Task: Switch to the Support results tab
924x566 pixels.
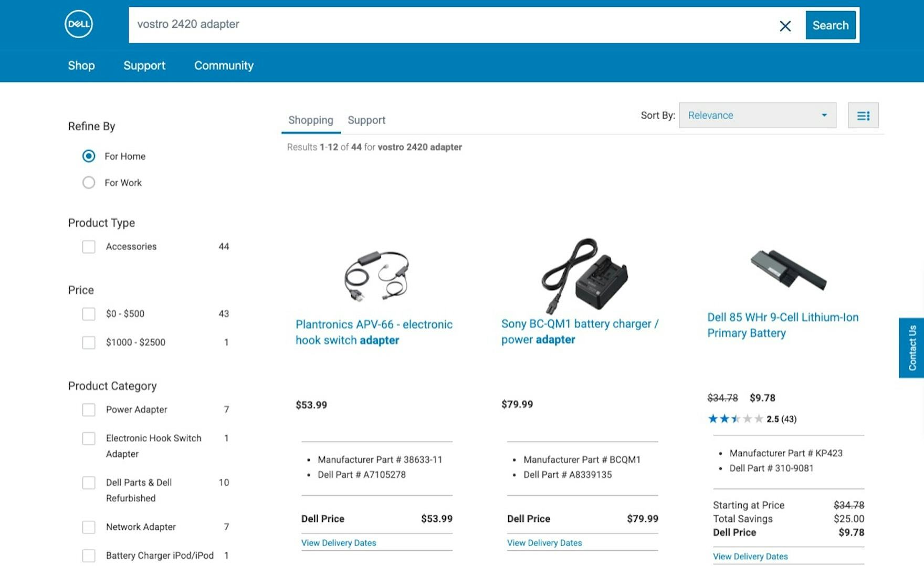Action: click(x=366, y=120)
